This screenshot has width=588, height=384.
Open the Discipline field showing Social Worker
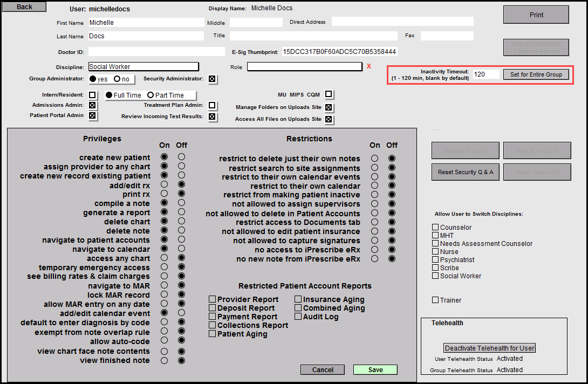143,67
